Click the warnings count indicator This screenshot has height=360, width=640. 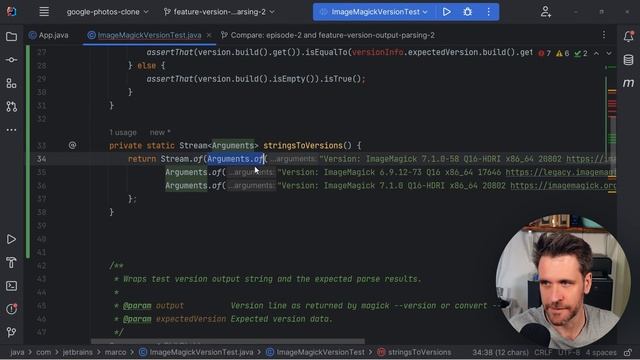click(562, 53)
